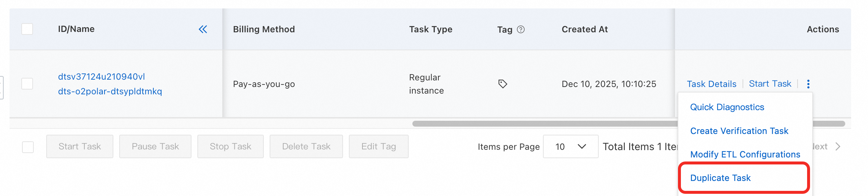This screenshot has height=196, width=868.
Task: Click the Start Task link in Actions column
Action: [770, 84]
